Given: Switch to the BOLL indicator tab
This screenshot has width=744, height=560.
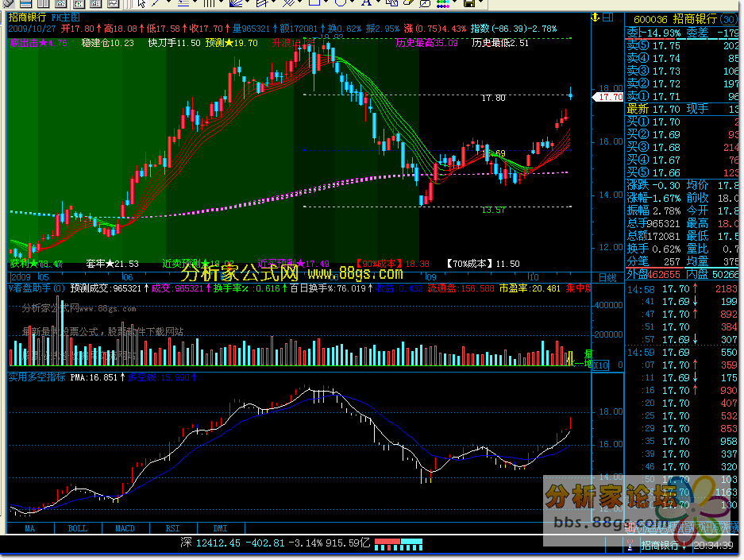Looking at the screenshot, I should [x=78, y=528].
